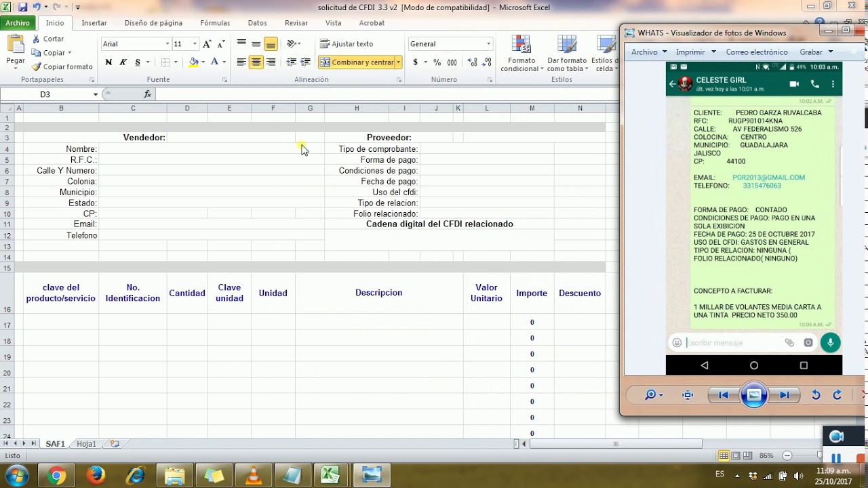Screen dimensions: 868x488
Task: Apply thousands separator 000 style
Action: [x=451, y=62]
